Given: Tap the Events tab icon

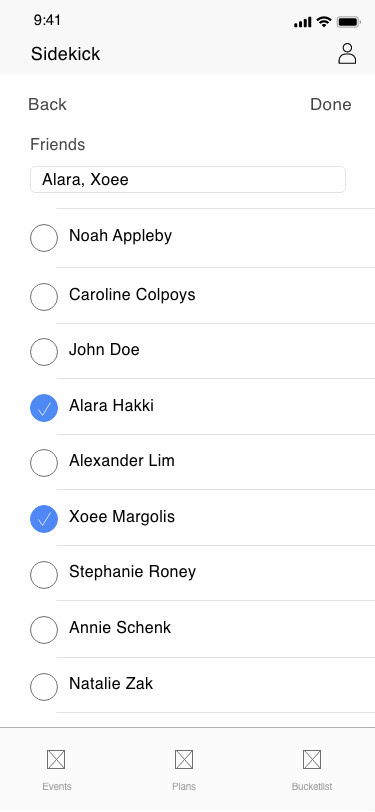Looking at the screenshot, I should (56, 759).
